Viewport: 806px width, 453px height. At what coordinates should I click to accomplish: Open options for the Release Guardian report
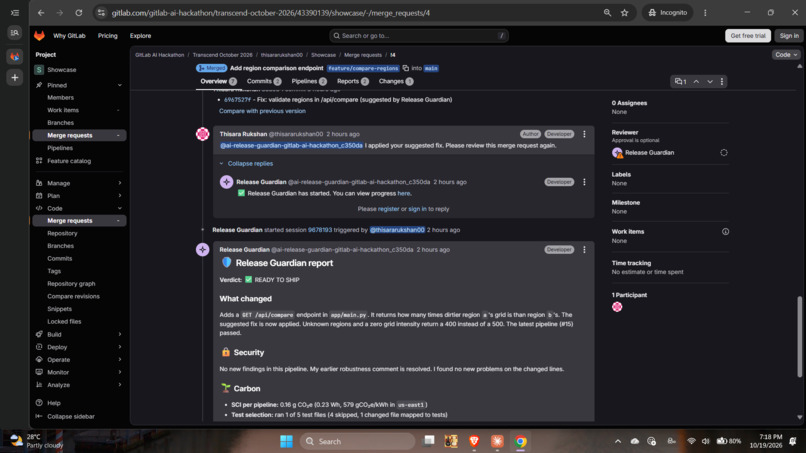click(x=584, y=250)
